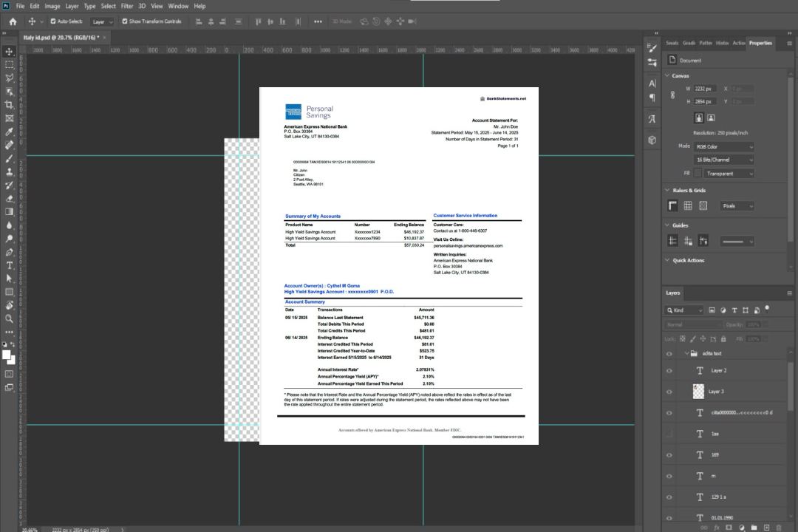Hide the Layer 2 text layer
Screen dimensions: 798x532
point(669,371)
